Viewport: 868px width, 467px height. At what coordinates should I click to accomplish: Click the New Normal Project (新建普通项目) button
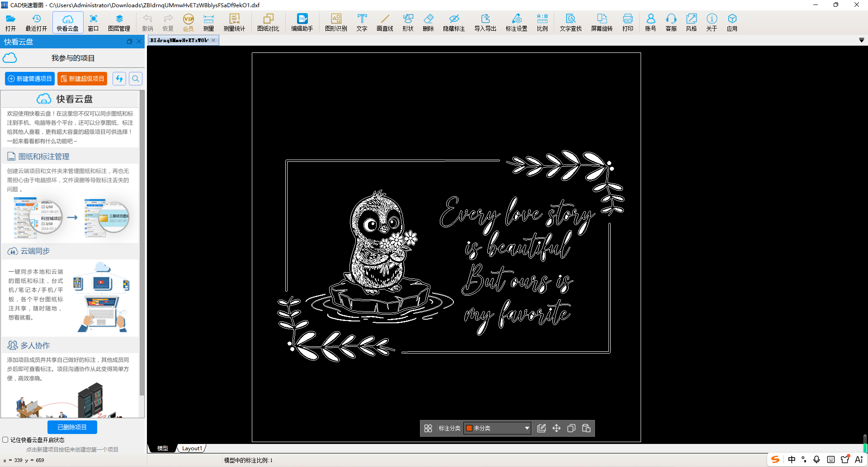(x=30, y=79)
